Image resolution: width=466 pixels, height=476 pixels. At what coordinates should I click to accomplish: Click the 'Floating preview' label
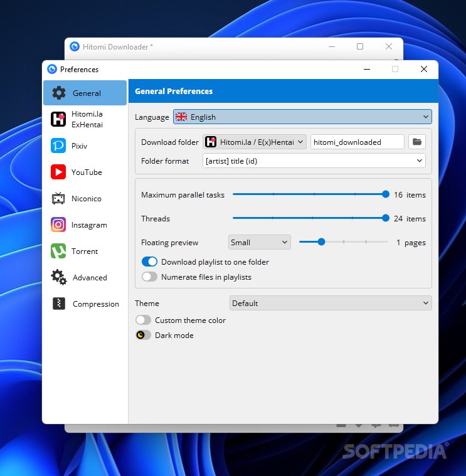(x=169, y=243)
